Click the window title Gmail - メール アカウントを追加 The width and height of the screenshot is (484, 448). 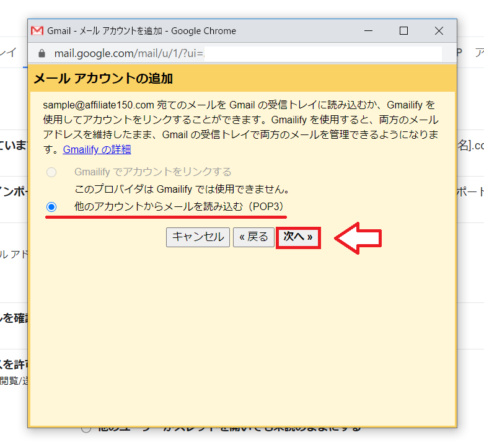141,31
